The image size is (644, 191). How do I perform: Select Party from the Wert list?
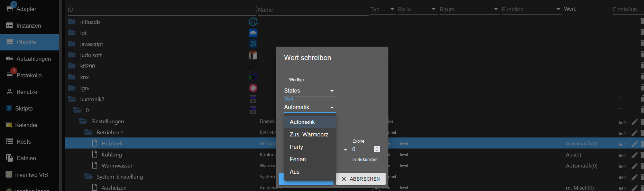click(x=296, y=147)
